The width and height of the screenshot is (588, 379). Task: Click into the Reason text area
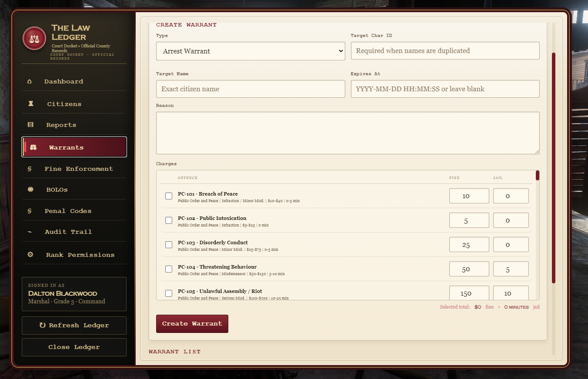click(x=348, y=133)
